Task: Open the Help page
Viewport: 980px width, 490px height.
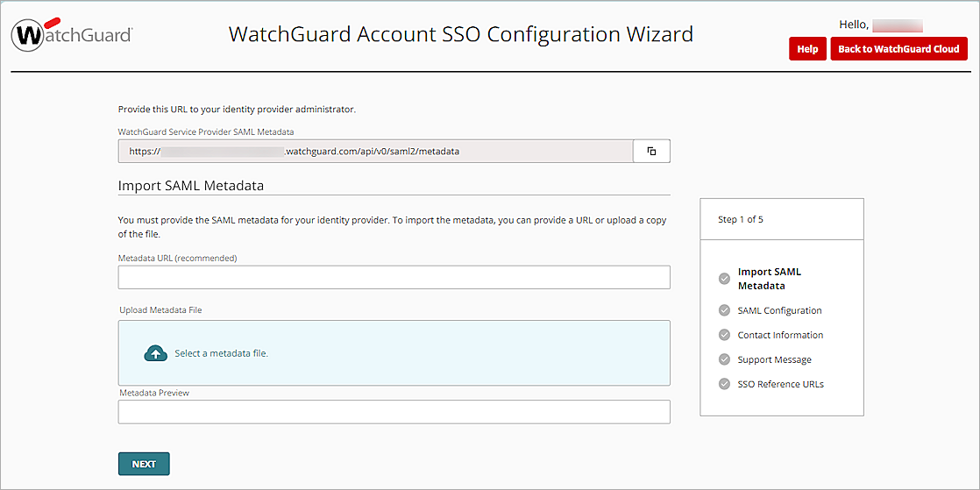Action: click(807, 49)
